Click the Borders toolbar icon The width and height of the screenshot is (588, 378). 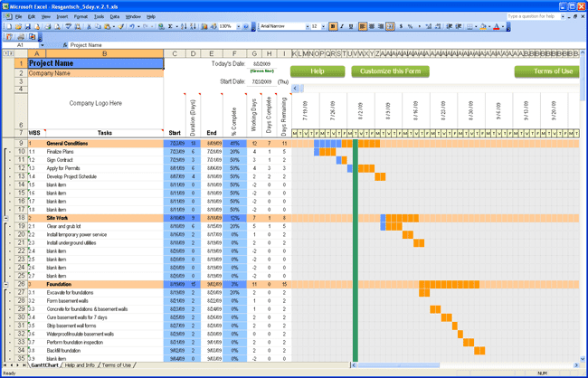pyautogui.click(x=469, y=26)
